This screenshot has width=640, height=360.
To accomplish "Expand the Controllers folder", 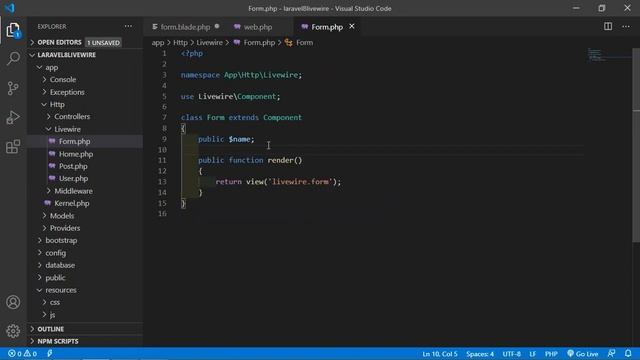I will point(72,117).
